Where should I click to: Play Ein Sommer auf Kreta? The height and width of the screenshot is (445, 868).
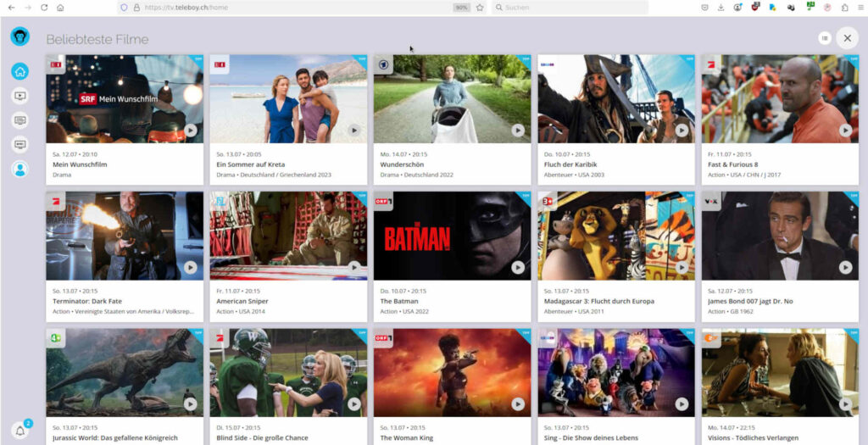(x=354, y=130)
